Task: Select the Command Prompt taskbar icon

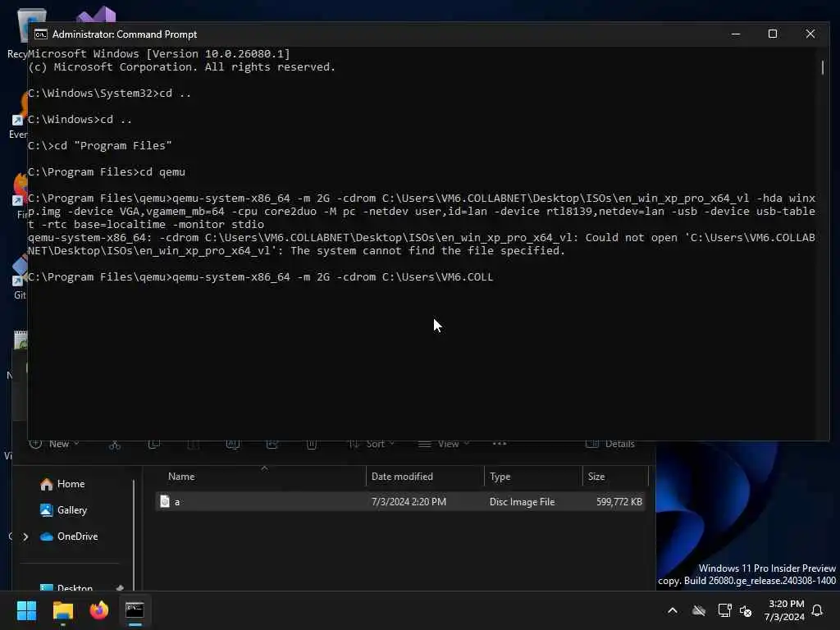Action: pyautogui.click(x=135, y=610)
